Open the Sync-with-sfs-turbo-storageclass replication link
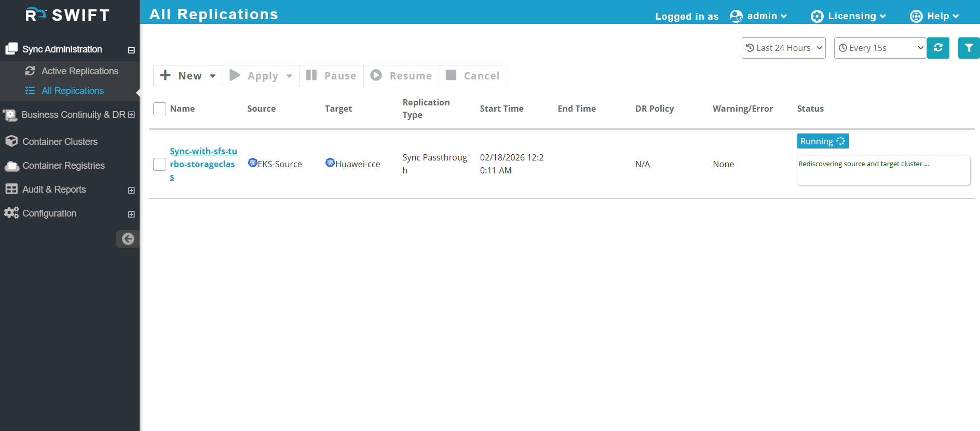 tap(203, 164)
